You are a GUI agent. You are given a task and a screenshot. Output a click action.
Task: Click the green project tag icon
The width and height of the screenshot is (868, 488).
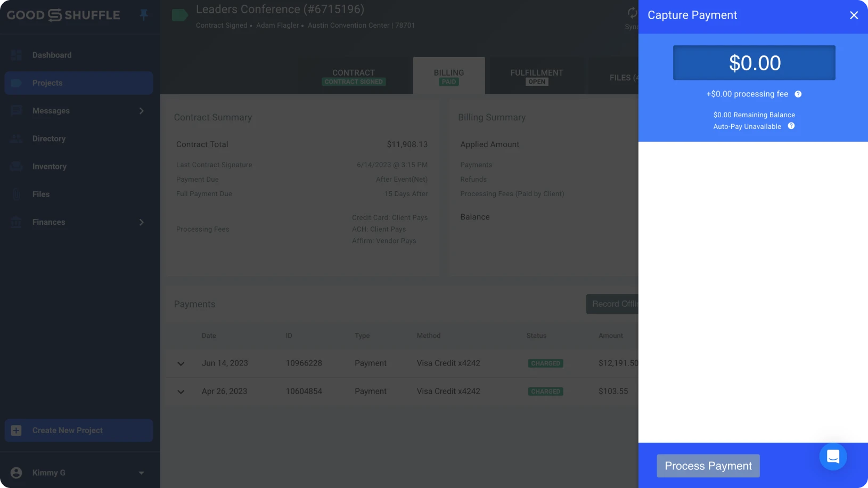pos(179,15)
